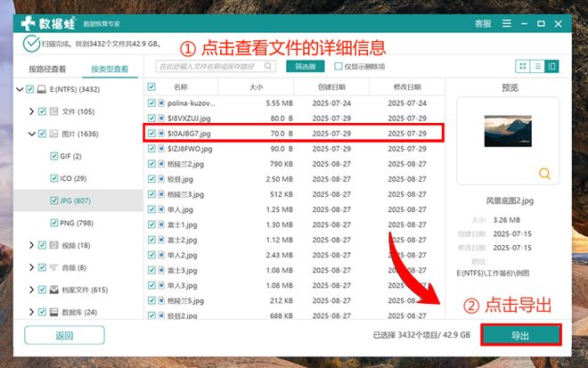Select the 单人2.jpg file name

[x=183, y=255]
